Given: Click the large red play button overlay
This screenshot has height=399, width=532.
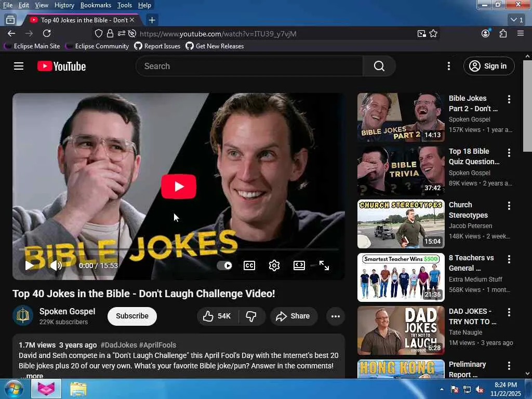Looking at the screenshot, I should pos(179,187).
